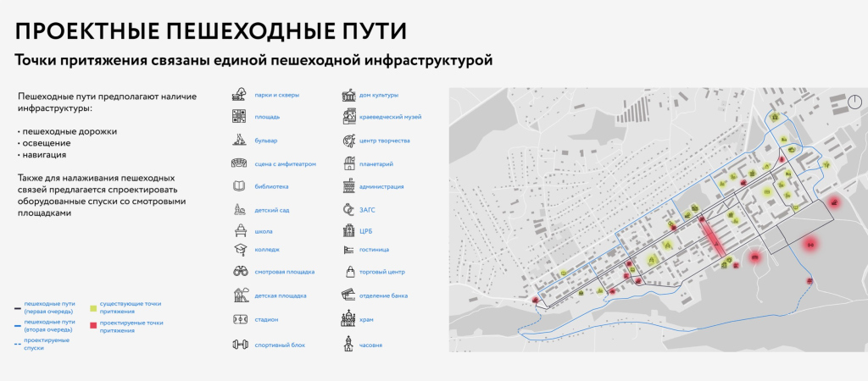The height and width of the screenshot is (381, 868).
Task: Click the dashed blue проектируемые спуски legend line
Action: [x=17, y=344]
